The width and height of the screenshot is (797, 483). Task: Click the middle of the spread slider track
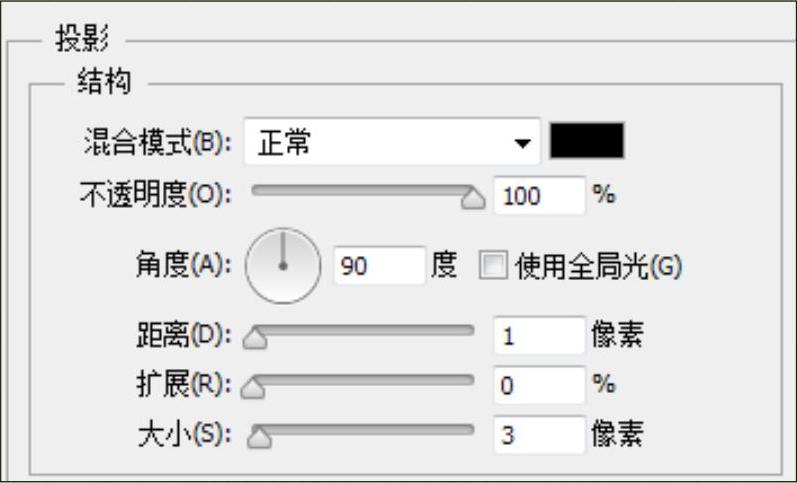coord(363,379)
